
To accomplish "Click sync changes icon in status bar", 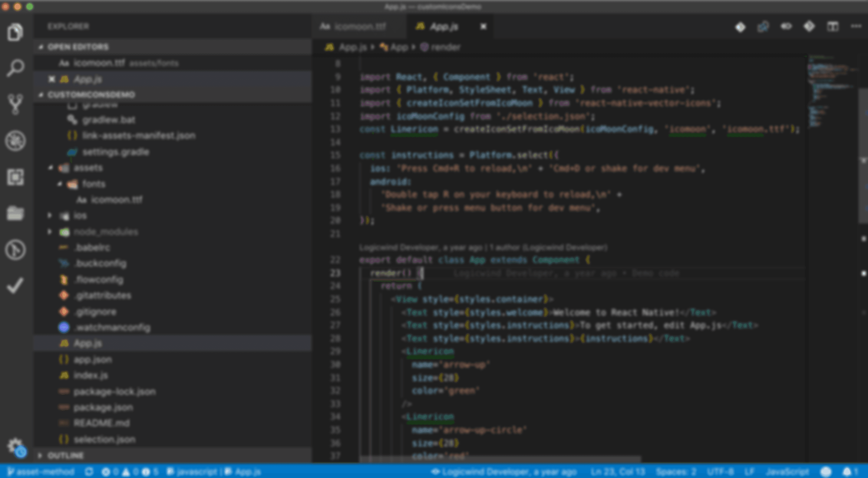I will point(89,472).
